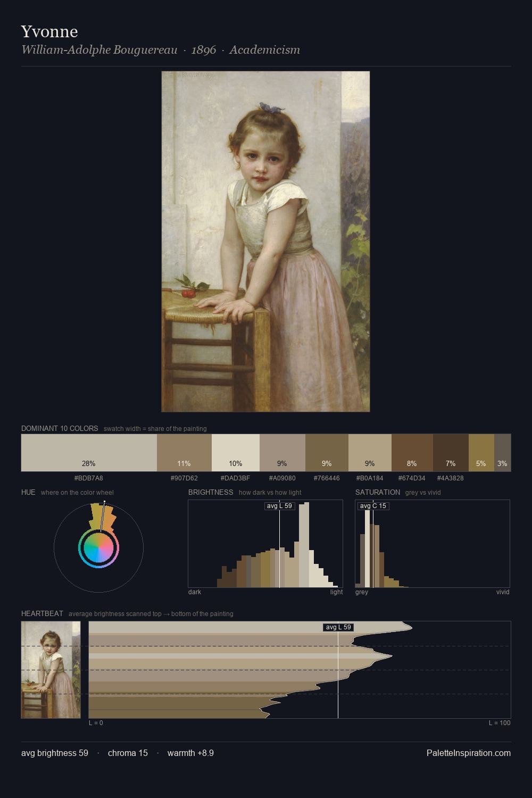Viewport: 532px width, 798px height.
Task: Click hex code '#766446'
Action: click(x=327, y=478)
